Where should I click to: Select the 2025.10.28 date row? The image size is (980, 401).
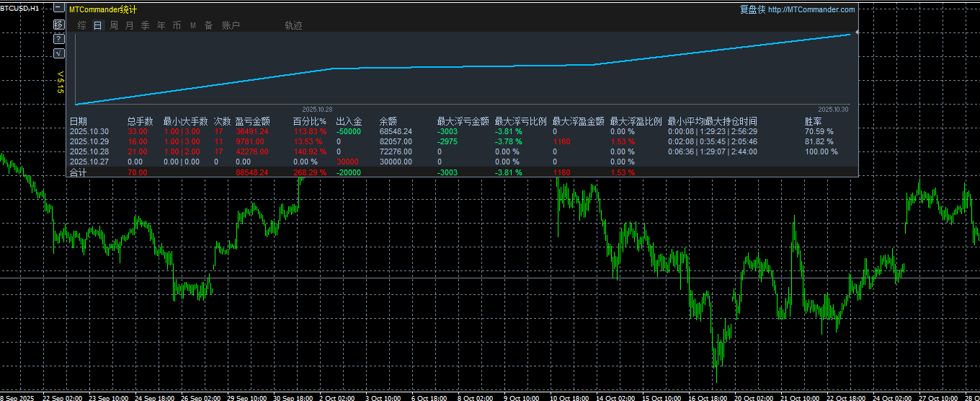89,151
